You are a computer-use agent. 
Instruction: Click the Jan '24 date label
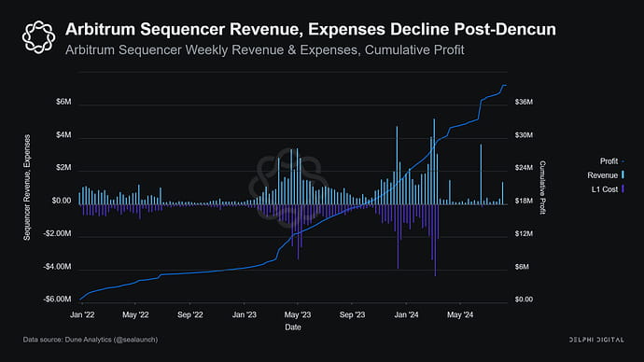coord(407,314)
